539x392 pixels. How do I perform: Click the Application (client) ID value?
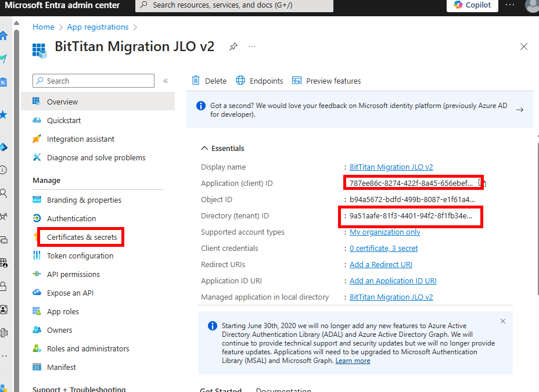pos(411,183)
